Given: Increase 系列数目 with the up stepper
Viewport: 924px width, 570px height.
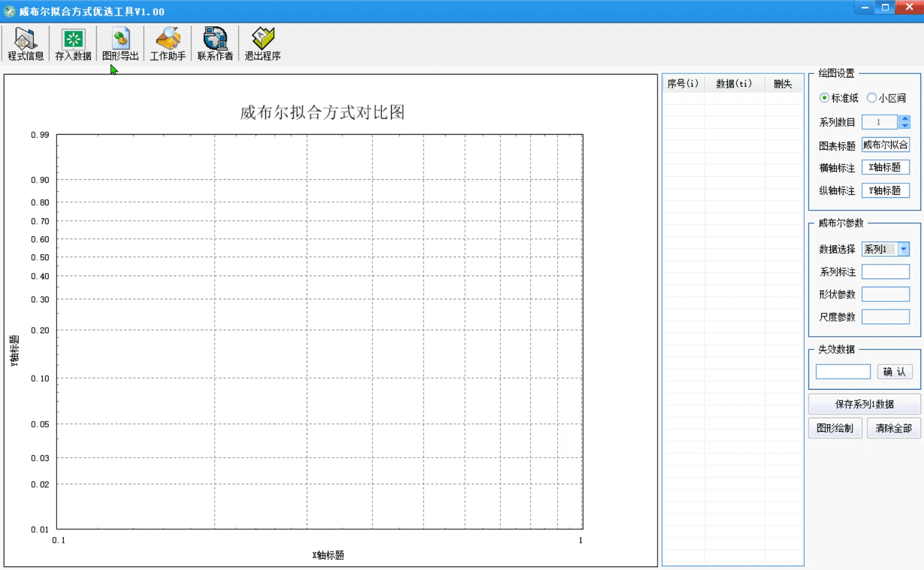Looking at the screenshot, I should (x=905, y=118).
